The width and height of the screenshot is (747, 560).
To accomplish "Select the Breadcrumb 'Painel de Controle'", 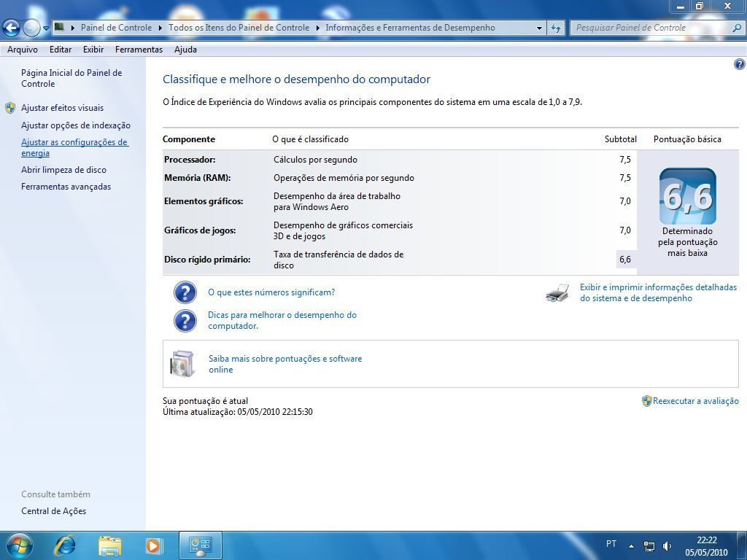I will [116, 28].
